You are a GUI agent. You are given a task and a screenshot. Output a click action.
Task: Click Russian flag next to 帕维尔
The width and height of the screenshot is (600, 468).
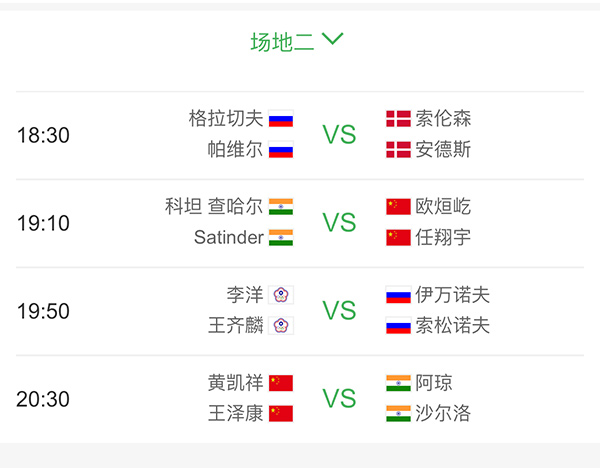[x=281, y=150]
